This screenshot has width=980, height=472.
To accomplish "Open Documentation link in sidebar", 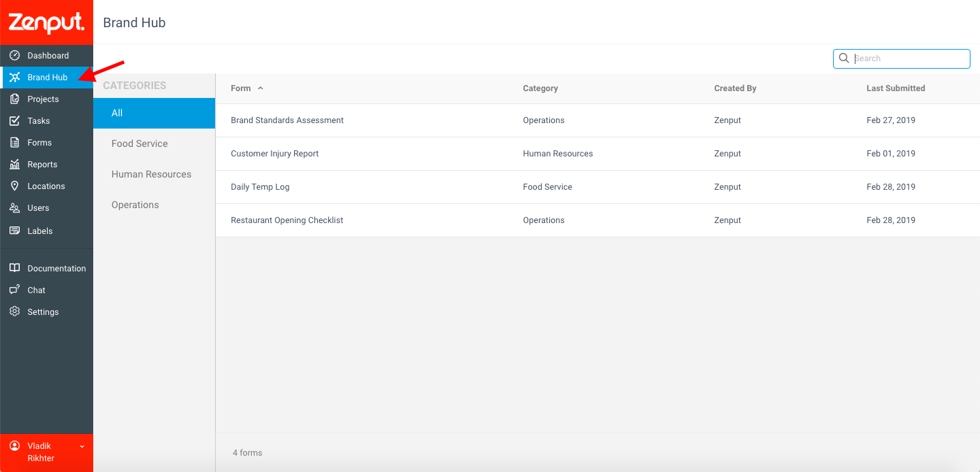I will click(x=46, y=269).
